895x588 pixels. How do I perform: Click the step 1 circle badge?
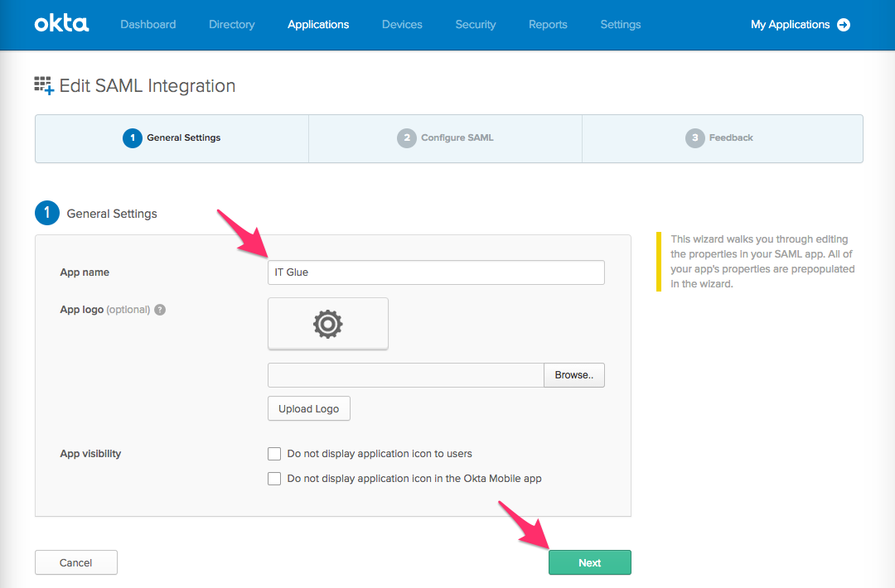(133, 137)
